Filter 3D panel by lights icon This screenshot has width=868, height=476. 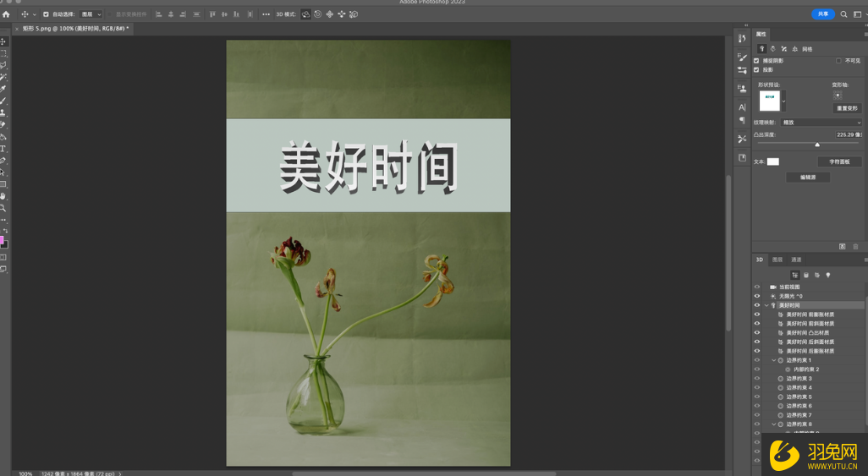[x=828, y=275]
